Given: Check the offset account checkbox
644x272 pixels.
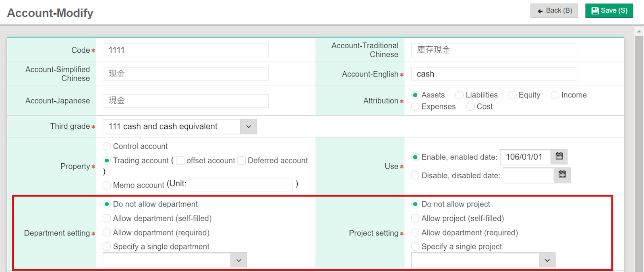Looking at the screenshot, I should pyautogui.click(x=180, y=161).
